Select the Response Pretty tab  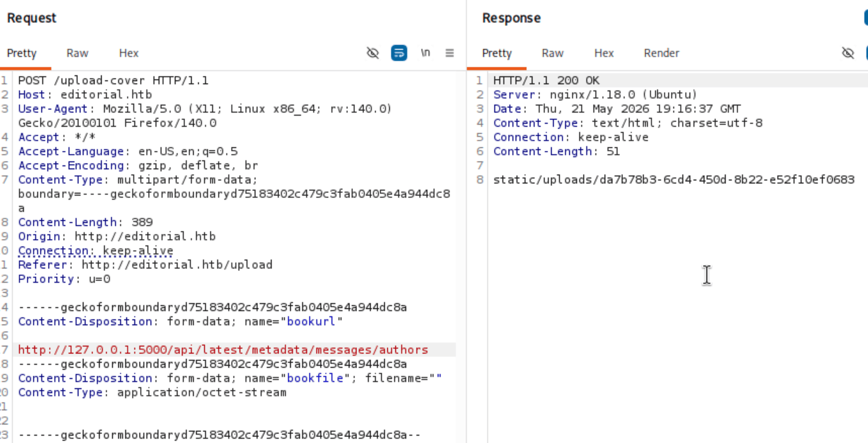(497, 53)
